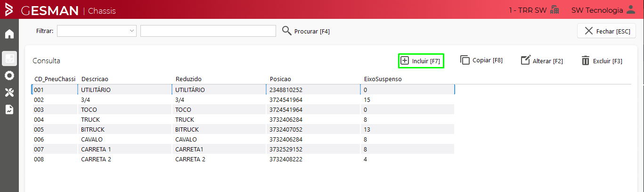Click the company building icon
The image size is (644, 192).
[554, 10]
